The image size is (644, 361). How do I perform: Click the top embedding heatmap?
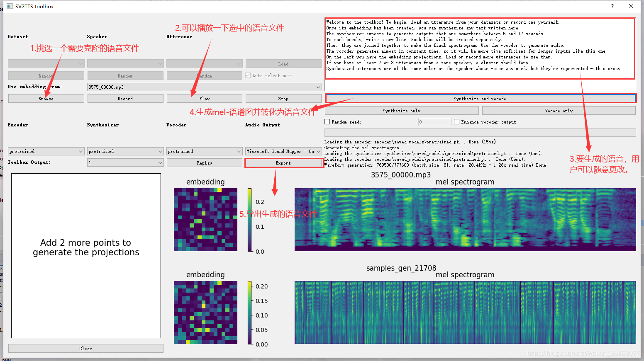(205, 220)
